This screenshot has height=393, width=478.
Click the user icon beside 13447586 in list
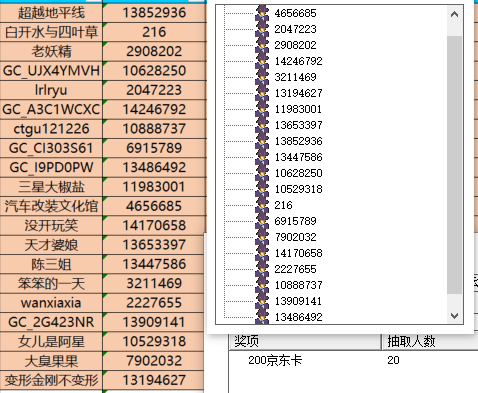pyautogui.click(x=262, y=157)
